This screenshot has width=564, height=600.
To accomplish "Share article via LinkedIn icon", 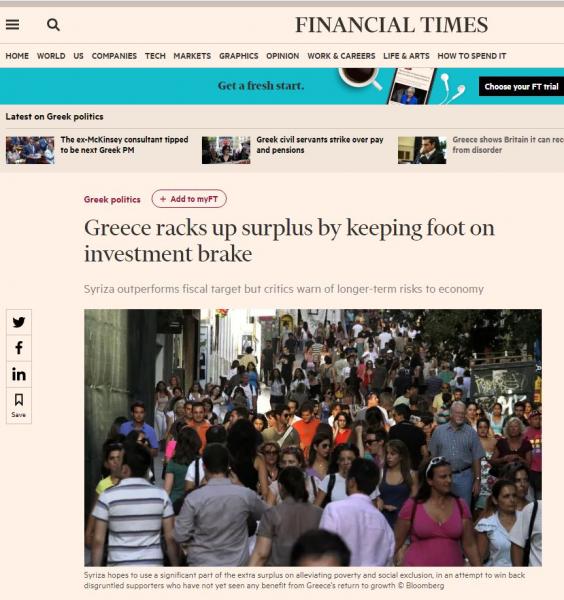I will coord(19,374).
